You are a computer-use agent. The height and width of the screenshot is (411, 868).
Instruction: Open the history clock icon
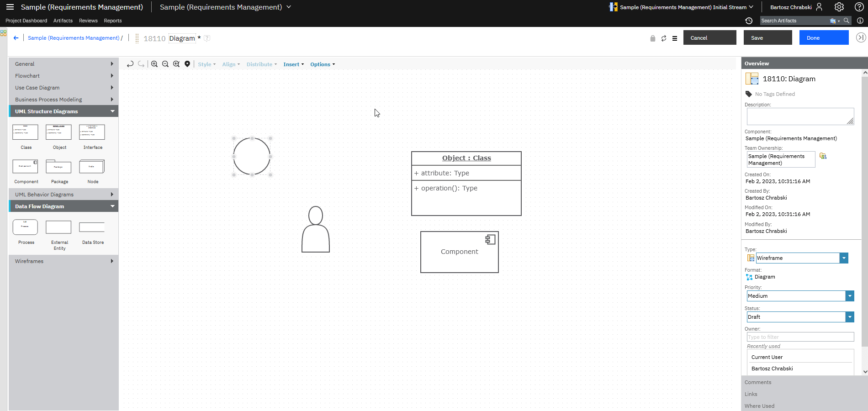[x=749, y=21]
